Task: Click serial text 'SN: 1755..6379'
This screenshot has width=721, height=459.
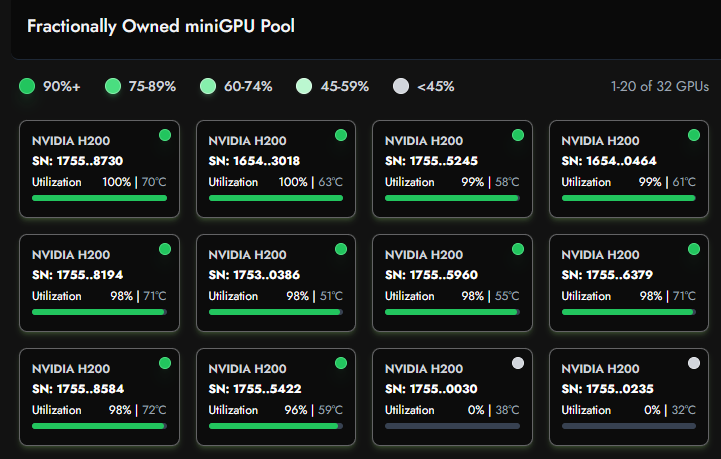Action: (x=607, y=275)
